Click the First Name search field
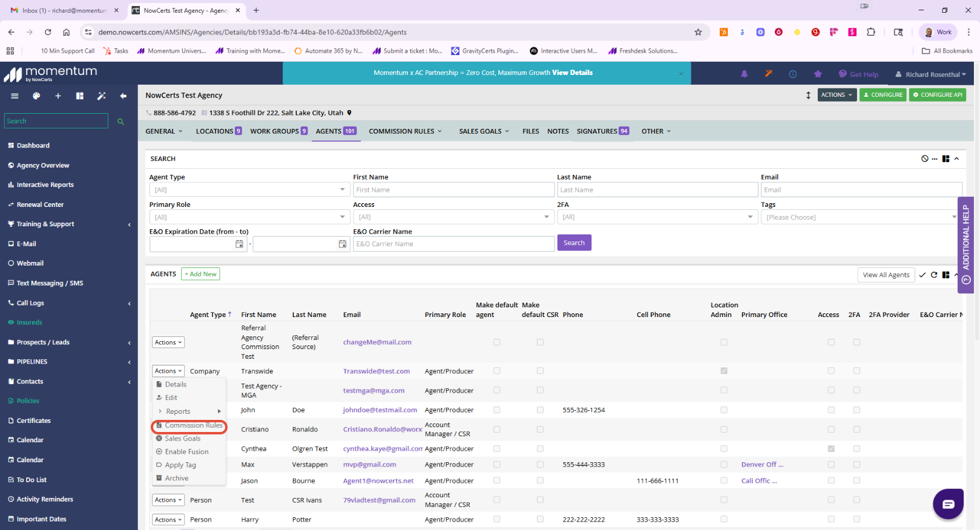This screenshot has height=530, width=980. point(453,190)
